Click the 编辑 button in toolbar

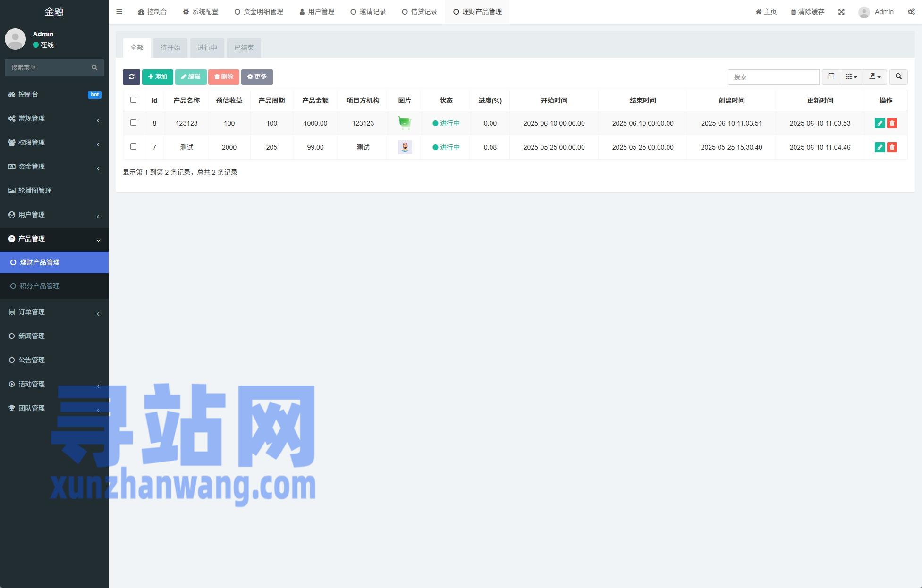(x=191, y=77)
